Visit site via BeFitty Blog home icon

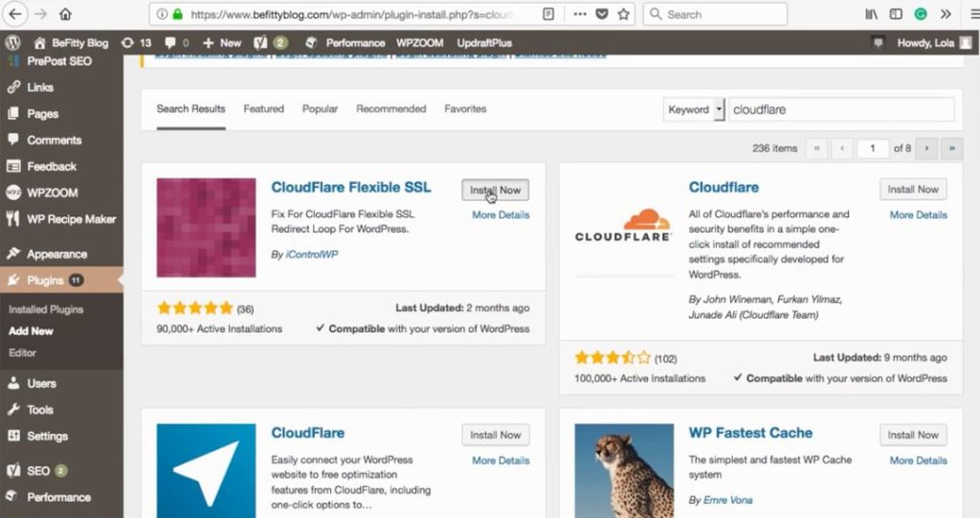point(71,42)
